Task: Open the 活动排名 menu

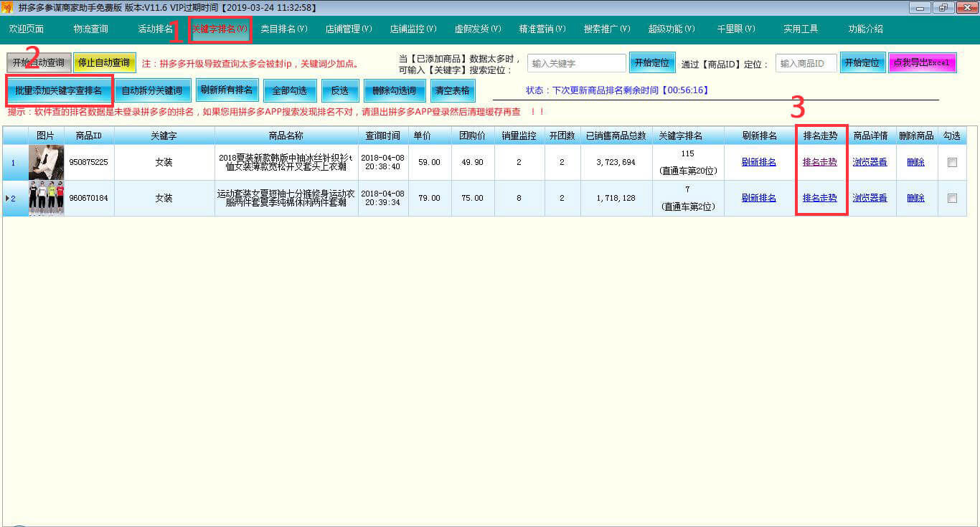Action: click(x=156, y=29)
